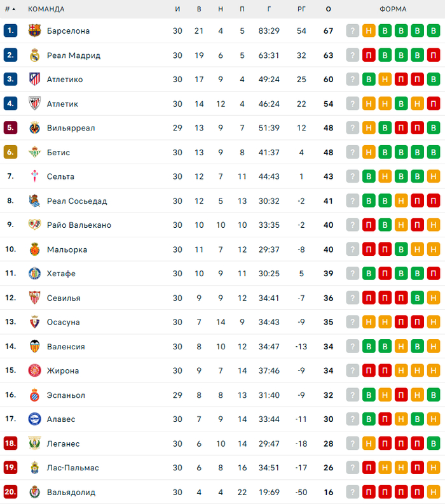
Task: Click the number 18 relegation position badge
Action: (10, 444)
